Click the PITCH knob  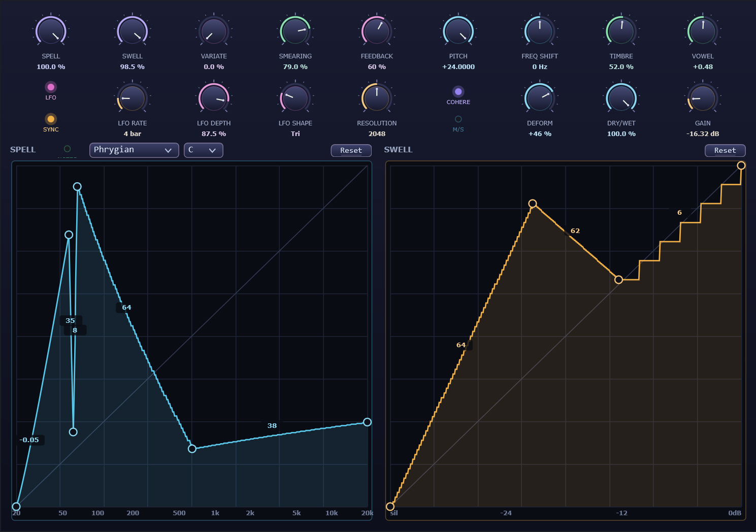[x=458, y=31]
